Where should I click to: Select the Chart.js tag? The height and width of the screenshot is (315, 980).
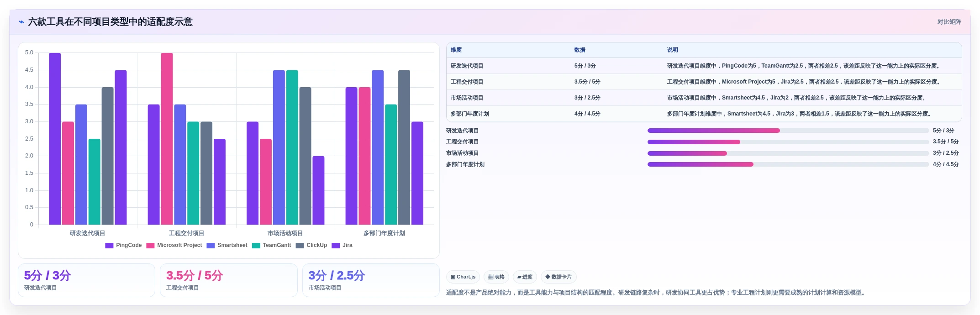point(463,277)
